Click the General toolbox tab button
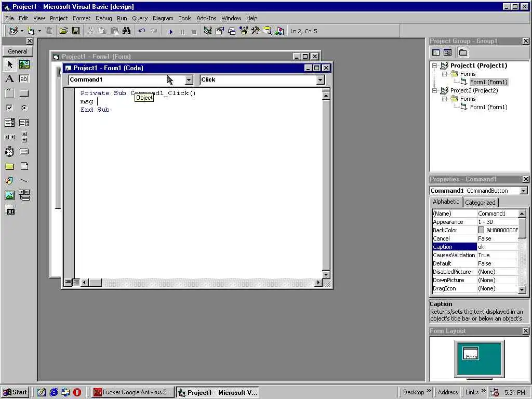 point(18,51)
